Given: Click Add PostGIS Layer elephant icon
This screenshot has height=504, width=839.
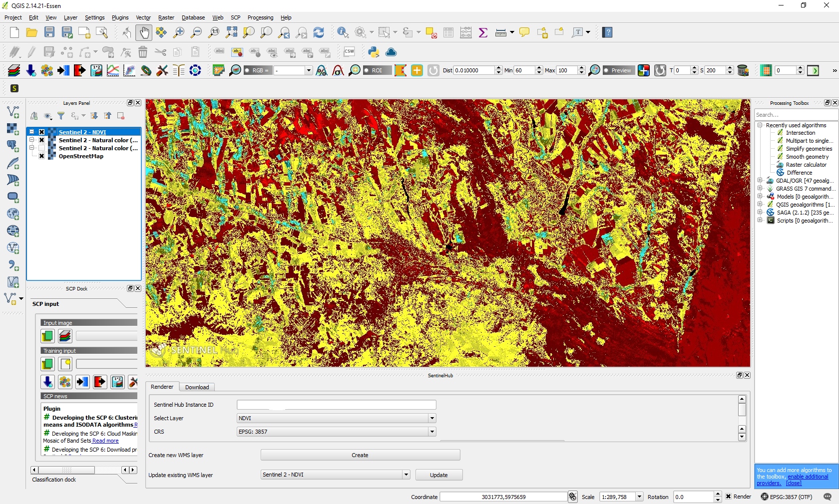Looking at the screenshot, I should 13,146.
